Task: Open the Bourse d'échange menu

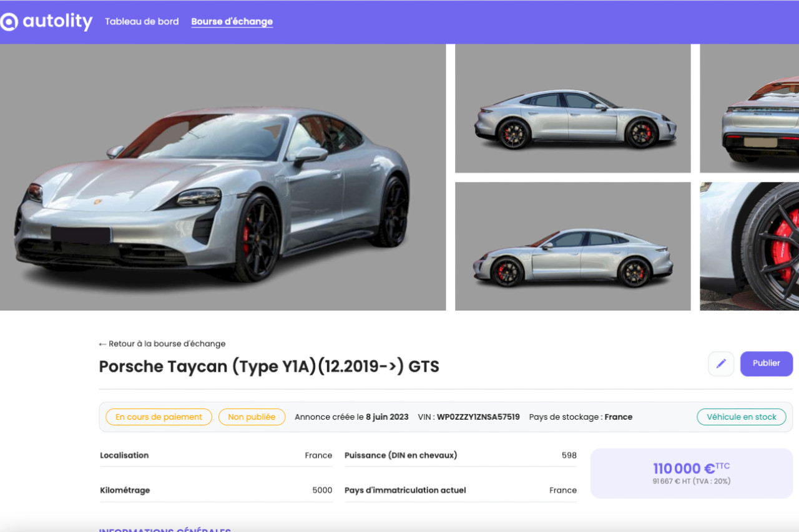Action: pyautogui.click(x=232, y=21)
